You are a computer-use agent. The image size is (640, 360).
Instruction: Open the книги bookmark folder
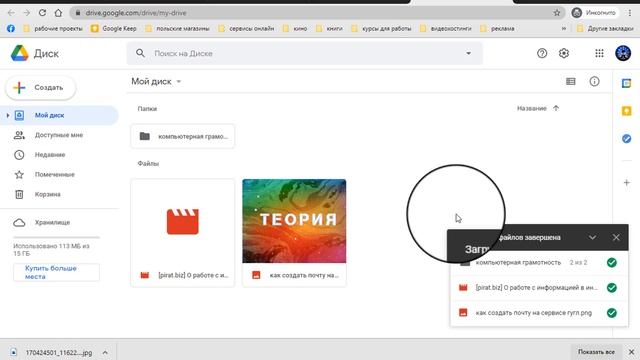[x=329, y=29]
